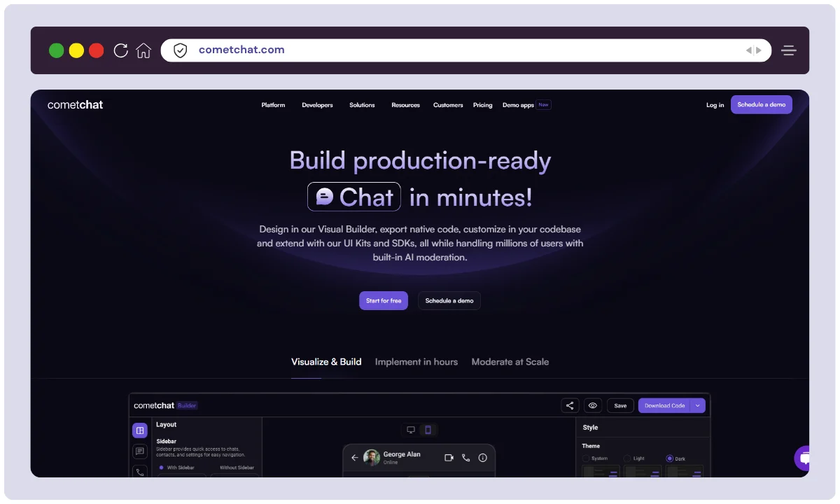Click George Alan's avatar picture

coord(372,458)
